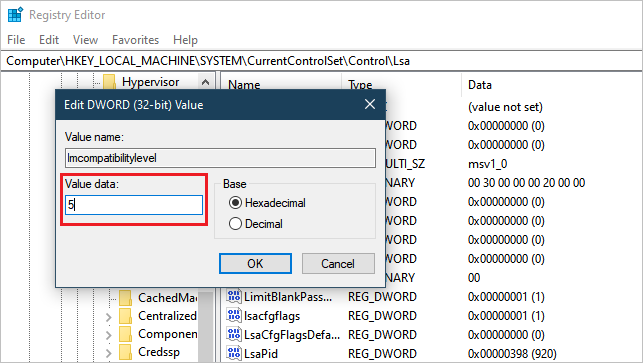Select the LsaPid DWORD value icon
The width and height of the screenshot is (643, 363).
click(x=234, y=353)
